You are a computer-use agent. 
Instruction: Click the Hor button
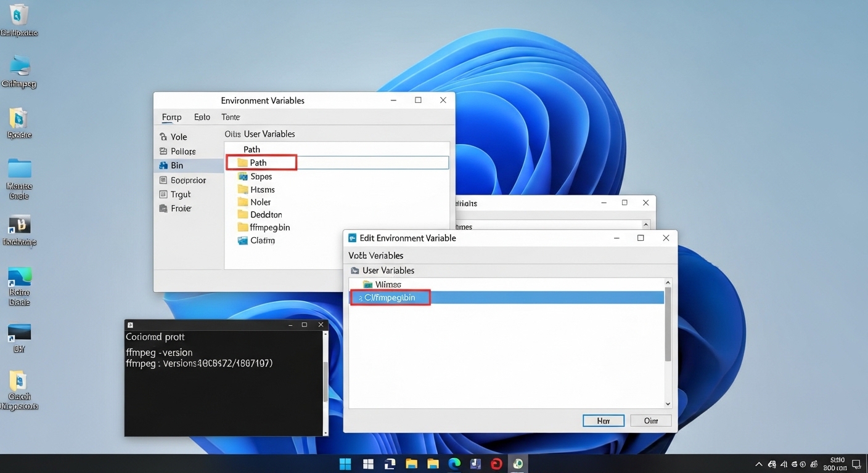coord(603,420)
